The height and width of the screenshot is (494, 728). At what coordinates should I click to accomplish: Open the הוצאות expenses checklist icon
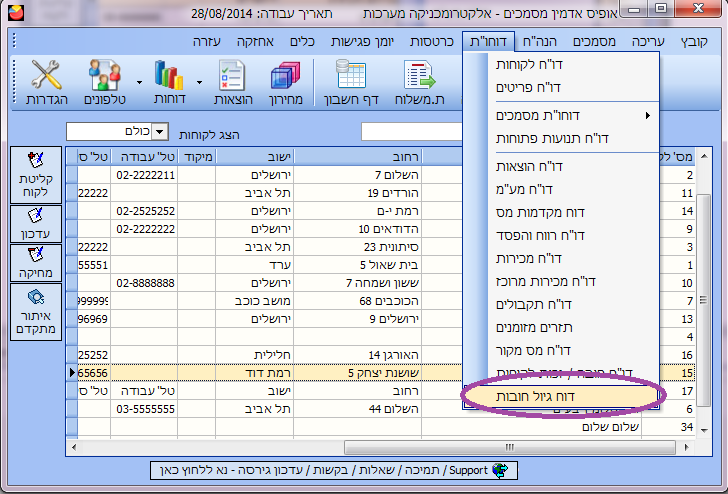click(x=233, y=82)
